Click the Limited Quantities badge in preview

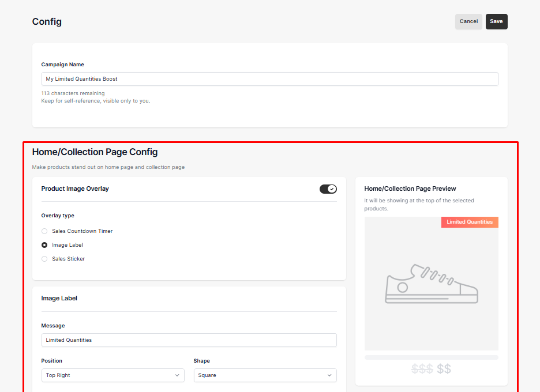(x=470, y=222)
